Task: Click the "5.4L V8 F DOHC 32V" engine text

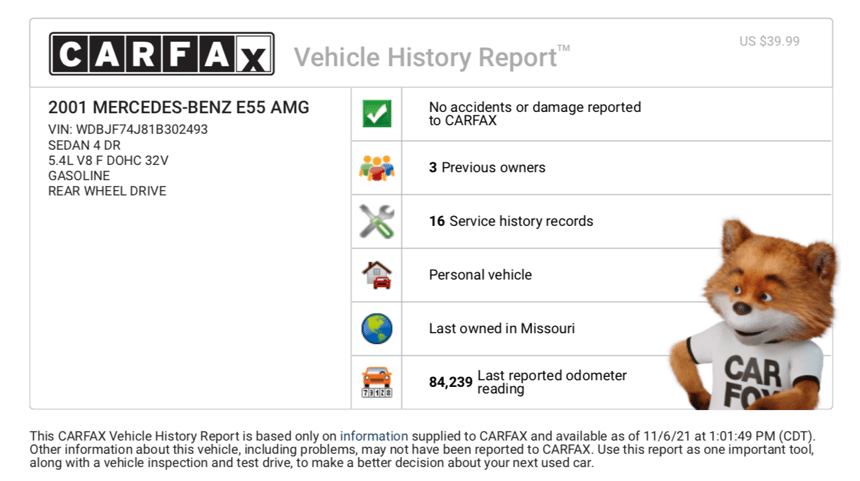Action: click(x=108, y=160)
